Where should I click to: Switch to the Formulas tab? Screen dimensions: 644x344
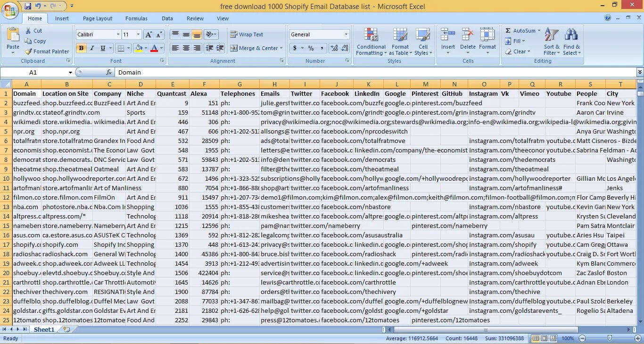[136, 18]
